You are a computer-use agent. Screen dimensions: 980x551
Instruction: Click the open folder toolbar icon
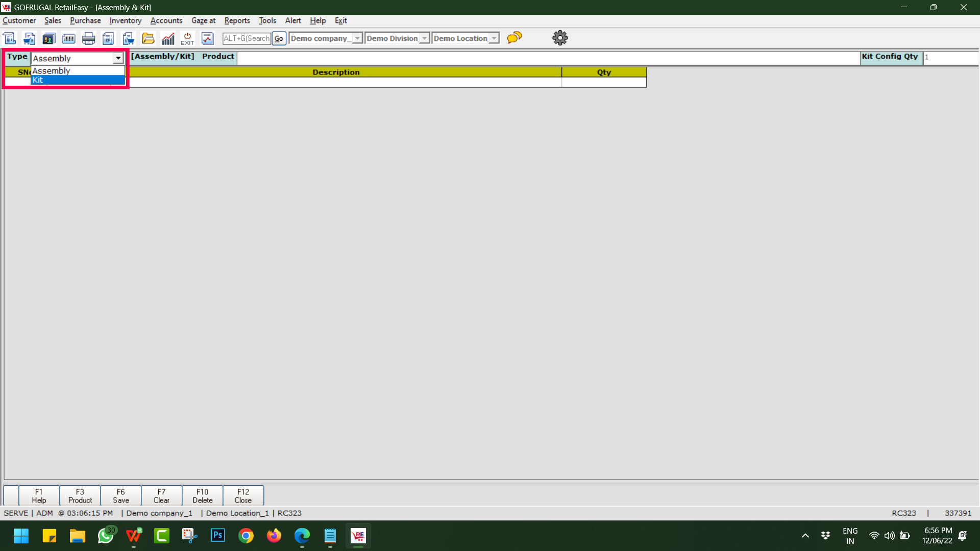[x=148, y=38]
